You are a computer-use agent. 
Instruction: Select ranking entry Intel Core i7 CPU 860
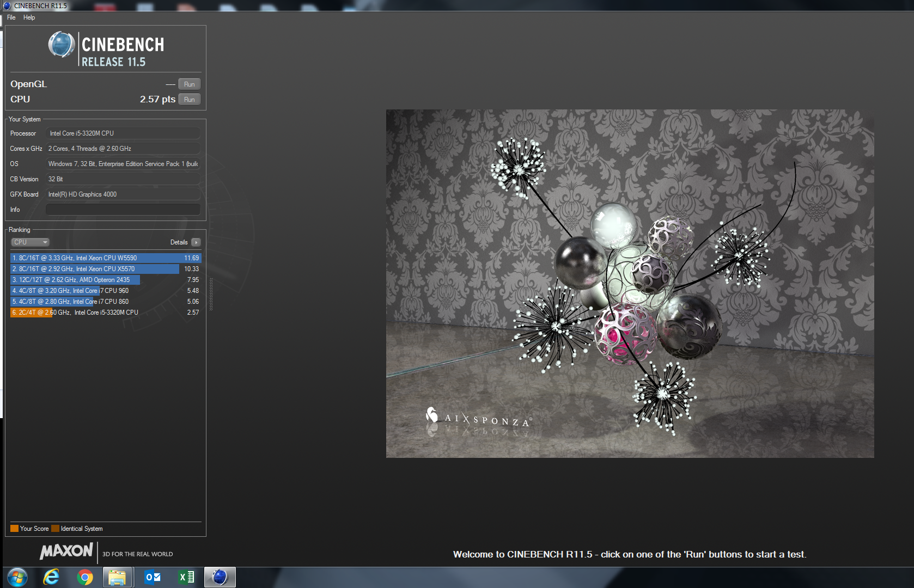point(106,302)
